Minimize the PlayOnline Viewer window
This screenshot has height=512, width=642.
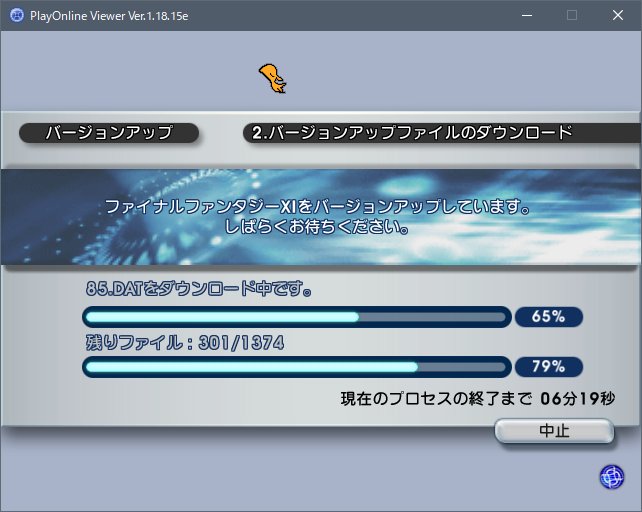pos(527,16)
